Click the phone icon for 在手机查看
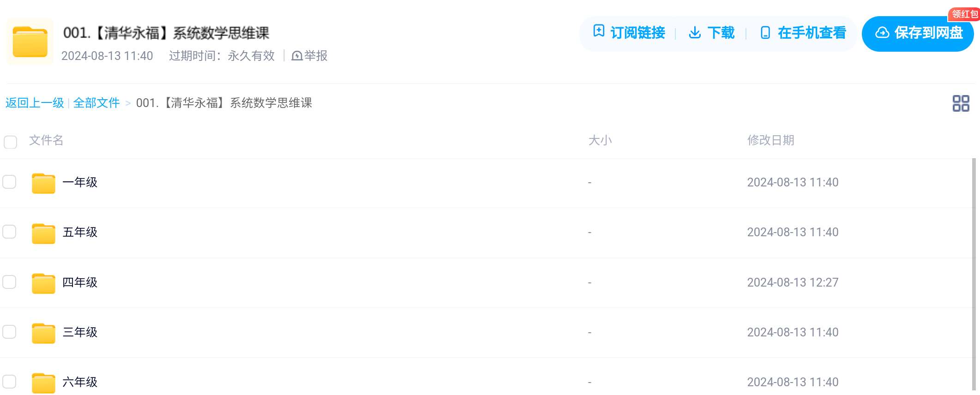The image size is (980, 395). (x=765, y=33)
